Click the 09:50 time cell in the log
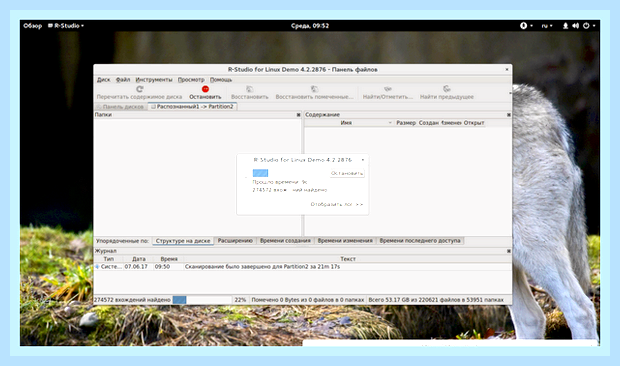620x366 pixels. point(162,267)
